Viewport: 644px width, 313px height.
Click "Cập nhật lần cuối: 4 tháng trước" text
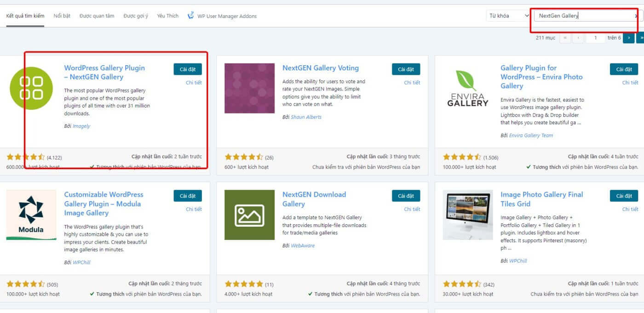(x=383, y=284)
